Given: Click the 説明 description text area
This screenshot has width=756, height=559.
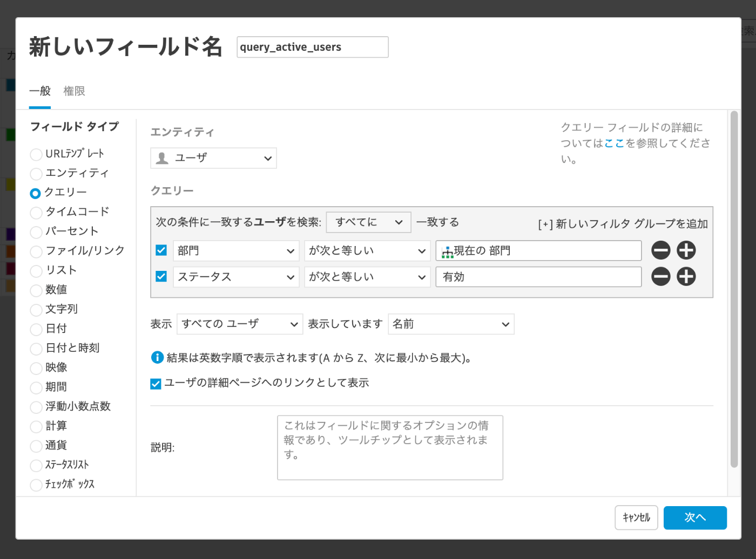Looking at the screenshot, I should (x=390, y=447).
